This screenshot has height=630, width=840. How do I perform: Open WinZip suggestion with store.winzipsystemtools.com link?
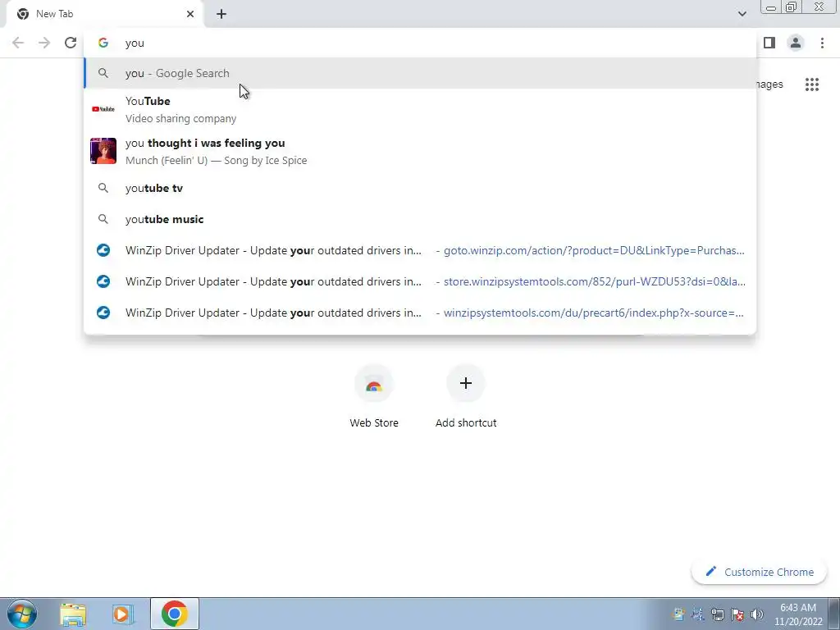[x=421, y=281]
